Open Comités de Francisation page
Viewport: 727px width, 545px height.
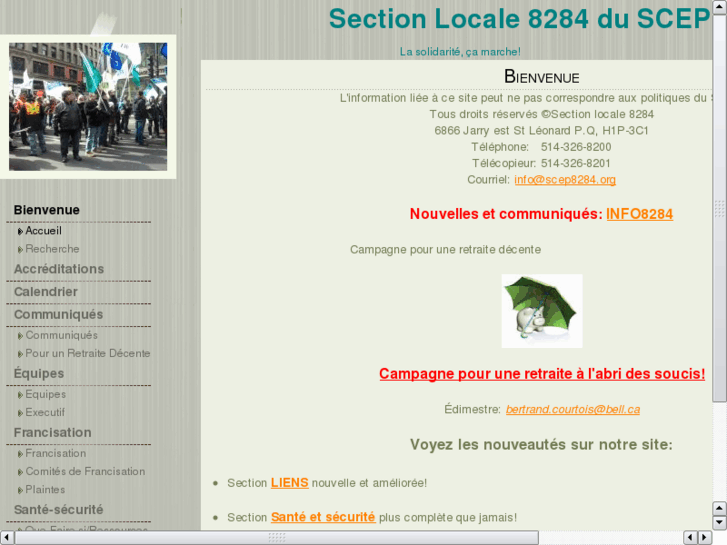[85, 471]
